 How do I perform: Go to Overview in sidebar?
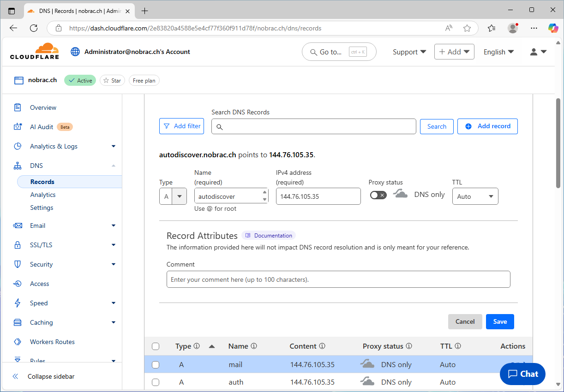(x=43, y=107)
